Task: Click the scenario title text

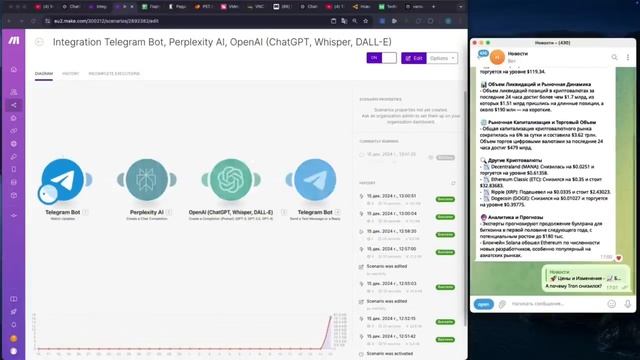Action: (x=222, y=42)
